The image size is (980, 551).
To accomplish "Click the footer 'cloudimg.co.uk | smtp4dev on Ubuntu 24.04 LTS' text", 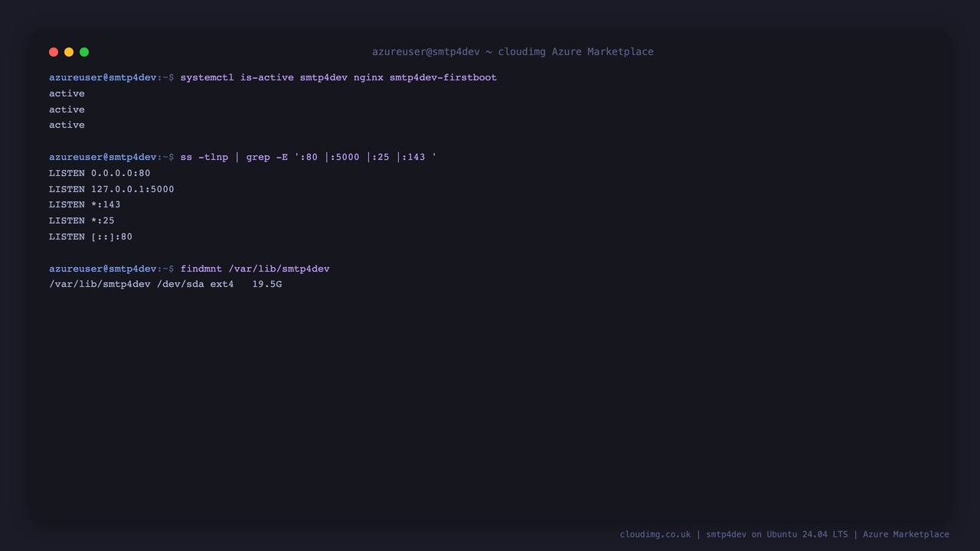I will [733, 534].
